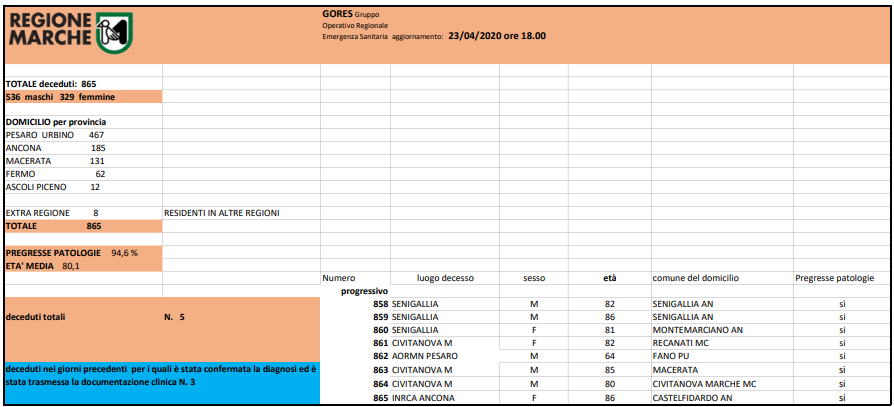The image size is (894, 407).
Task: Click the N. 5 value cell
Action: pos(174,317)
